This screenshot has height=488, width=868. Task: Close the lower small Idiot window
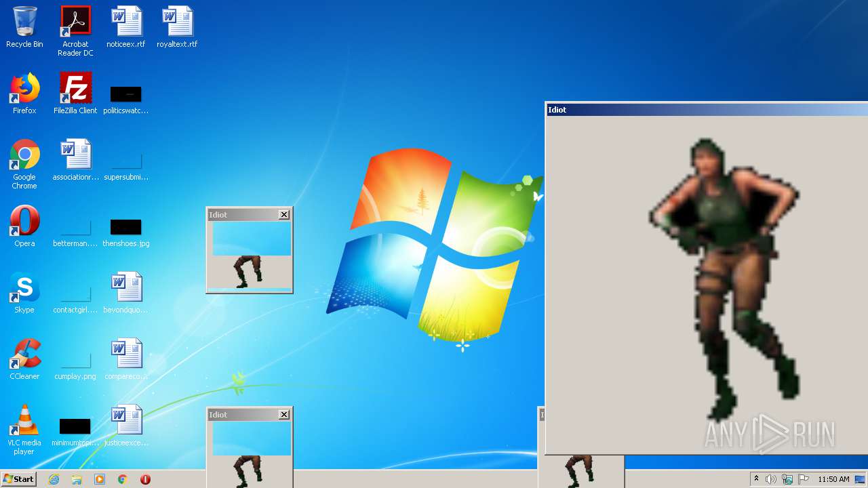pyautogui.click(x=284, y=414)
